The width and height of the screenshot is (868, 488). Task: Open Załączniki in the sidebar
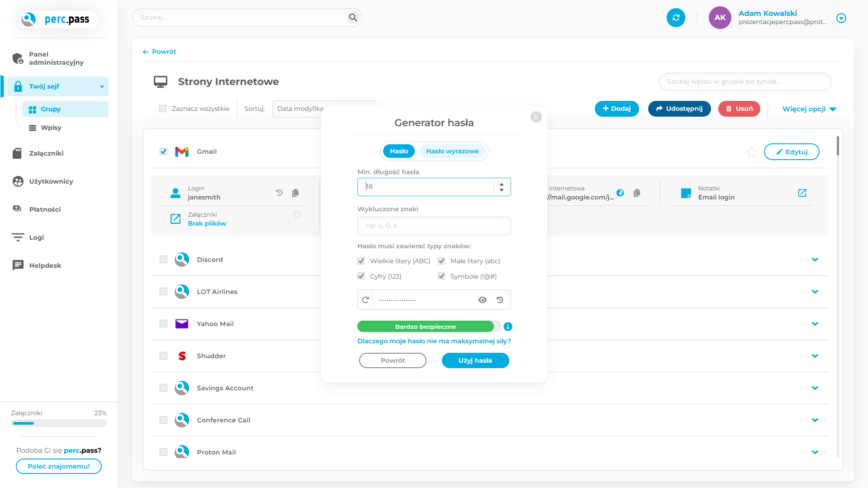pyautogui.click(x=46, y=153)
